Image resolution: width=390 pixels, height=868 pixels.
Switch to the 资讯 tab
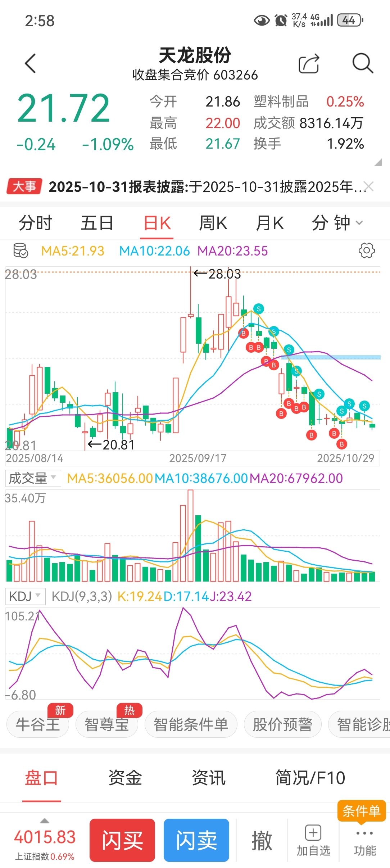pyautogui.click(x=209, y=778)
